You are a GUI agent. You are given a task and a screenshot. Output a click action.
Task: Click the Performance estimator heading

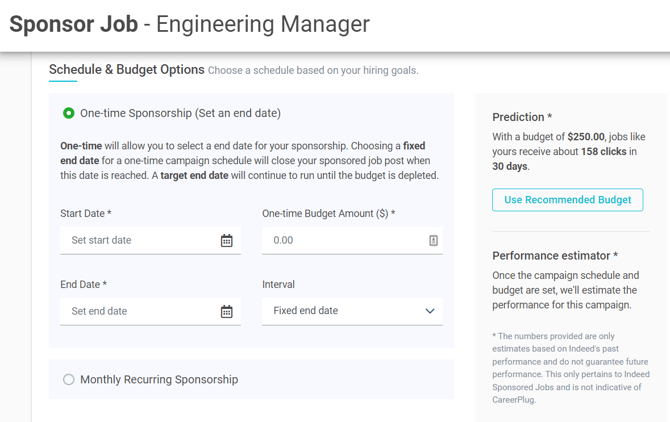point(555,256)
